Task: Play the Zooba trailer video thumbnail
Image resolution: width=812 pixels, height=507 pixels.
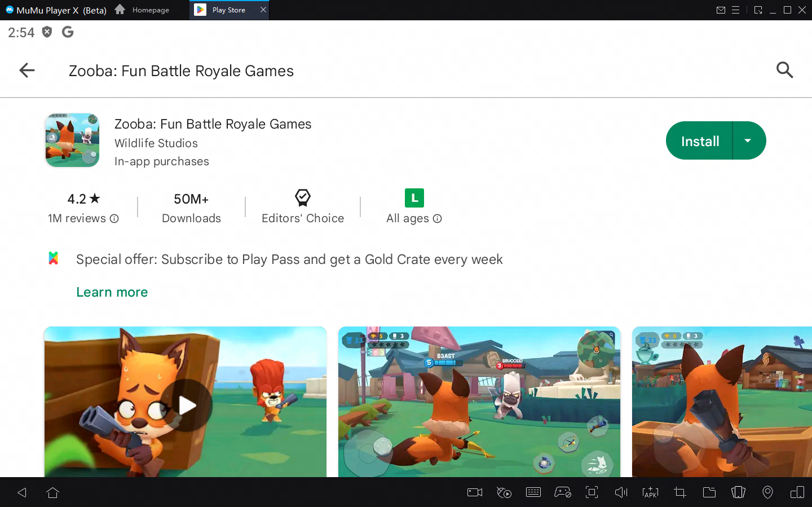Action: click(x=186, y=404)
